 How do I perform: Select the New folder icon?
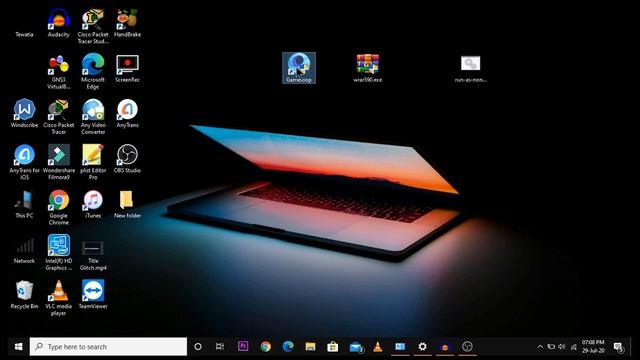pyautogui.click(x=127, y=204)
